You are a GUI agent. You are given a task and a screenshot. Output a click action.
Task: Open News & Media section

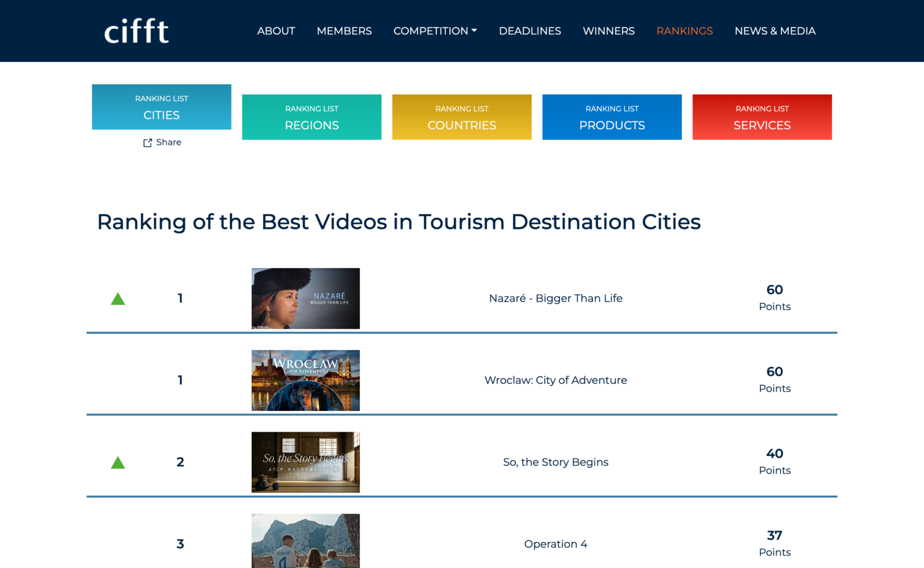point(774,31)
